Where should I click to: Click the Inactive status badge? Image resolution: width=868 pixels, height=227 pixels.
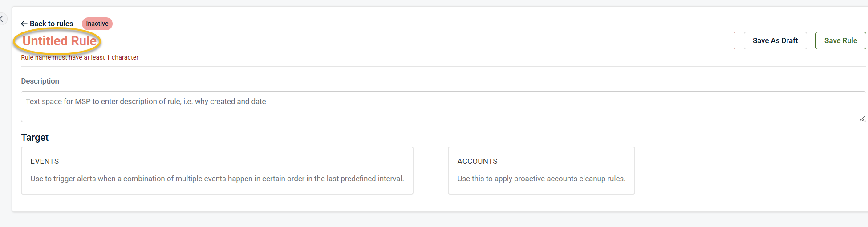pos(97,24)
